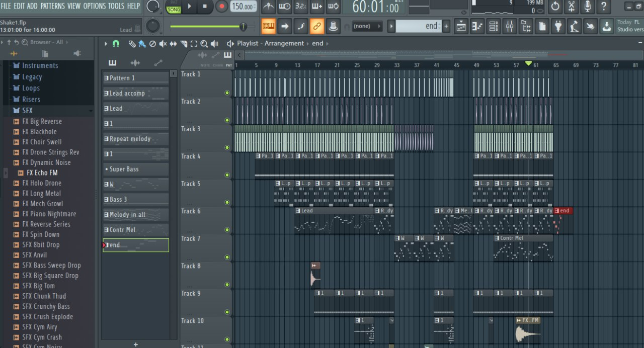The width and height of the screenshot is (644, 348).
Task: Click the microphone recording icon
Action: [588, 7]
